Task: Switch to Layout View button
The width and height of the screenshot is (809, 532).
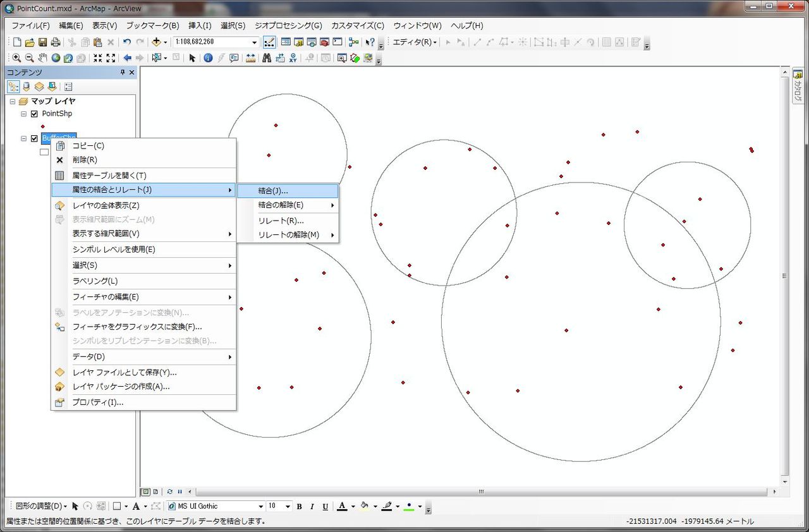Action: click(x=155, y=492)
